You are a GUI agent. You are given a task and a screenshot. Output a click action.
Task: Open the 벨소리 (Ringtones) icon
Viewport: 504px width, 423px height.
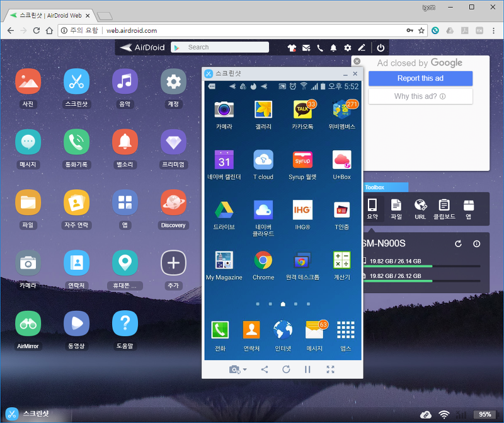[x=125, y=142]
